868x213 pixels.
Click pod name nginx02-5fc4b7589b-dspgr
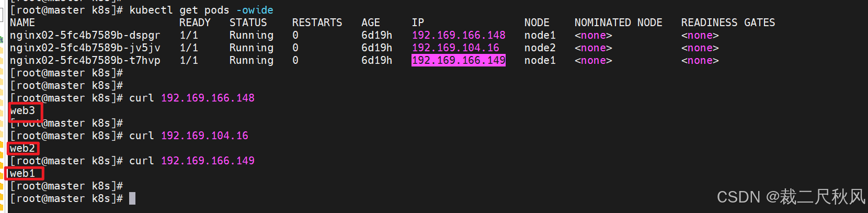pyautogui.click(x=85, y=36)
